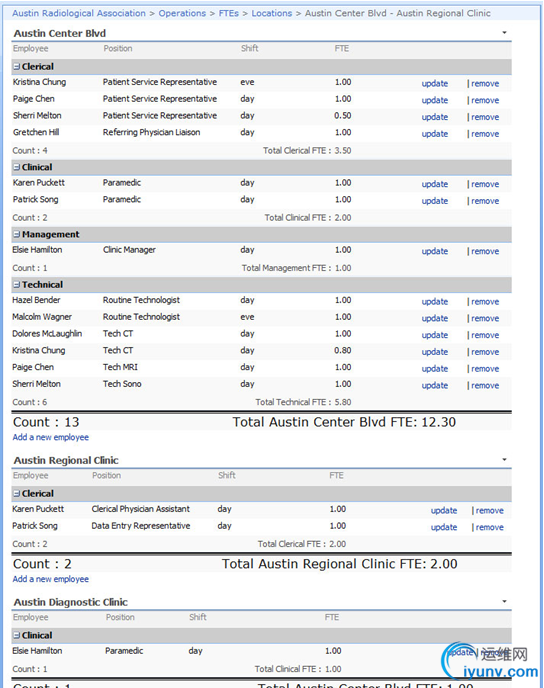The width and height of the screenshot is (544, 688).
Task: Collapse the Technical group
Action: pos(17,285)
